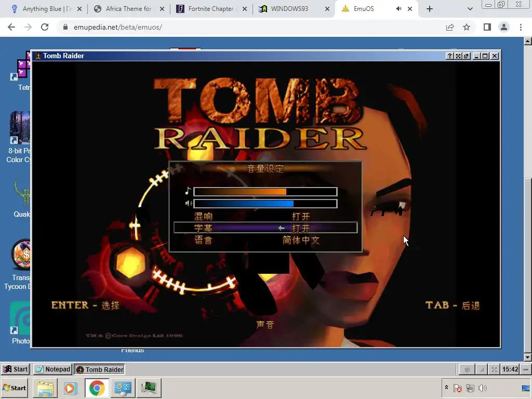The width and height of the screenshot is (532, 399).
Task: Launch the Quake desktop shortcut
Action: pyautogui.click(x=21, y=197)
